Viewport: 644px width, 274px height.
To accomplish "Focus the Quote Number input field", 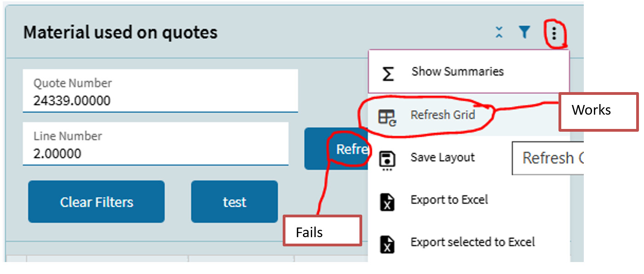I will [160, 91].
